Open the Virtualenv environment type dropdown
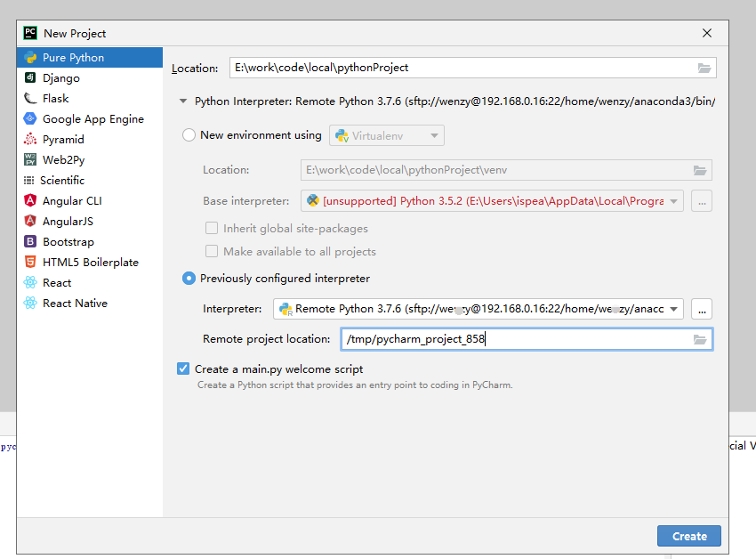The image size is (756, 559). 386,135
